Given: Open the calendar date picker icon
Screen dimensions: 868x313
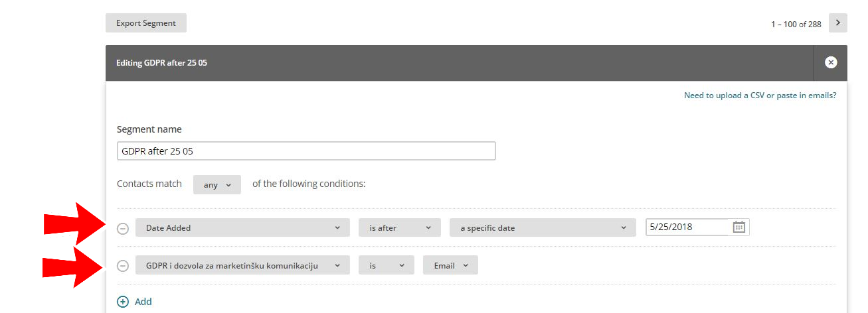Looking at the screenshot, I should click(x=738, y=227).
